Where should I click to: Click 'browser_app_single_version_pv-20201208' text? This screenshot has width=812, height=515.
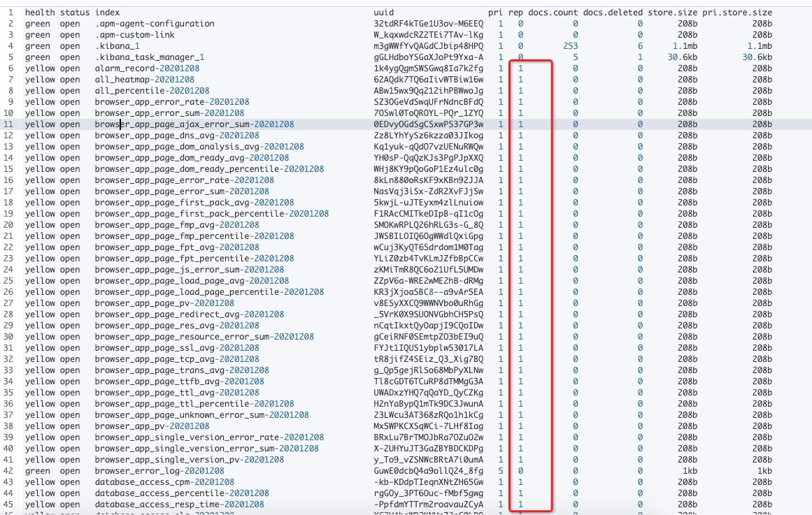click(x=190, y=460)
